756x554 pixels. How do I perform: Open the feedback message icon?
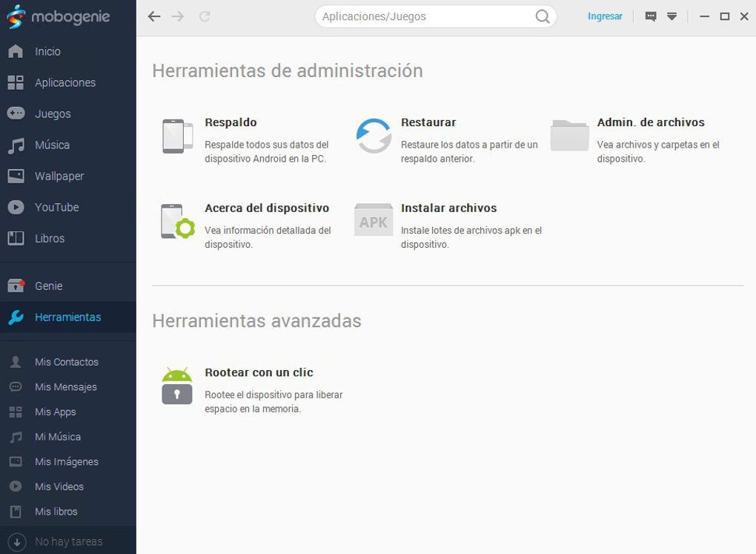(x=651, y=16)
